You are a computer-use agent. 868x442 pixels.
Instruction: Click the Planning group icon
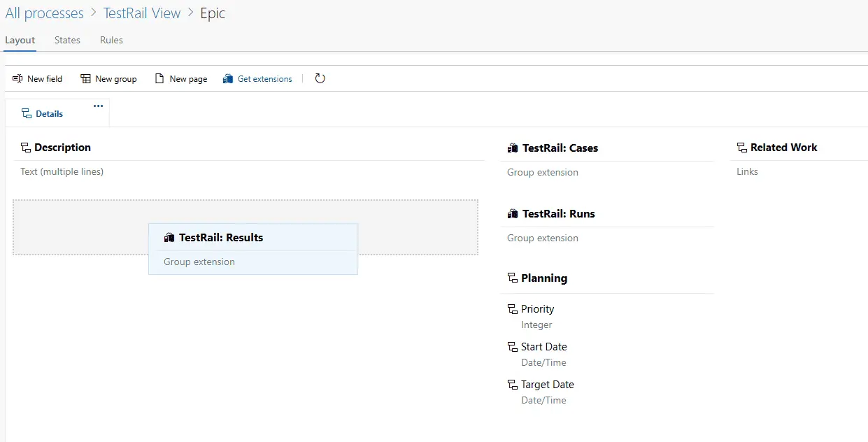coord(512,278)
